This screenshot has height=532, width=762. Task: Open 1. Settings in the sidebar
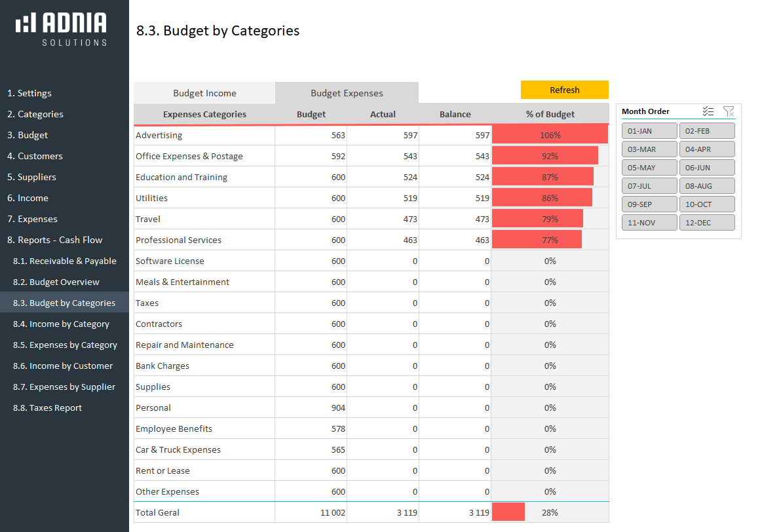click(29, 93)
